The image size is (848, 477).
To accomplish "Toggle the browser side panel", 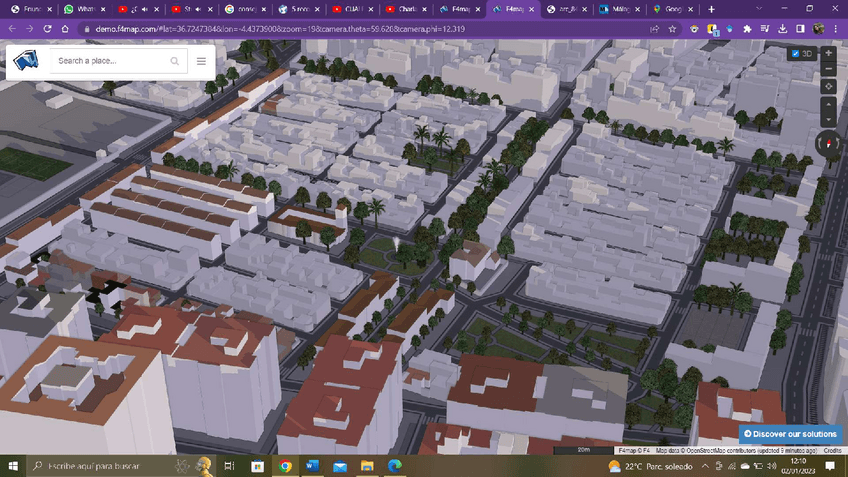I will [x=800, y=29].
